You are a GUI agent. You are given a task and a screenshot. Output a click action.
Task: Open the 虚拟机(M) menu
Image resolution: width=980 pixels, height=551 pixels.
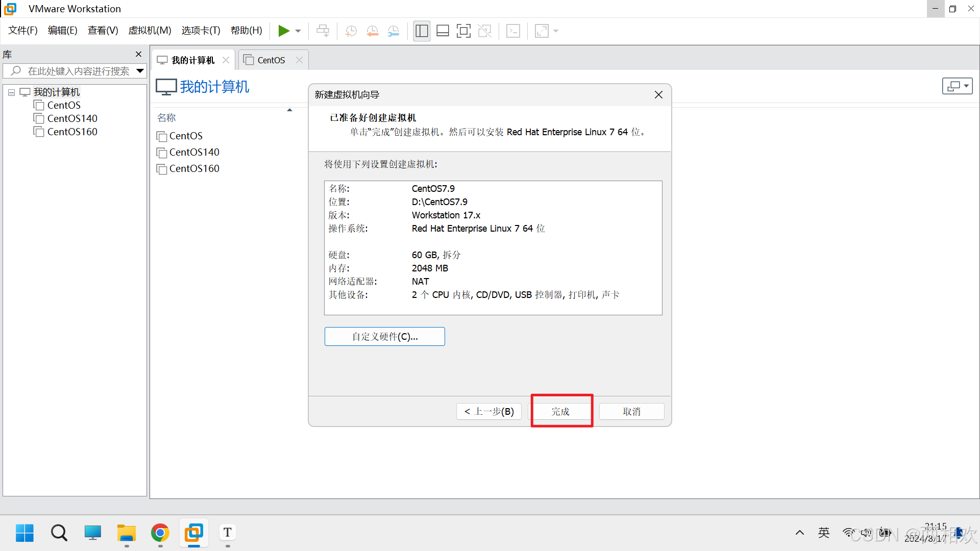[150, 31]
